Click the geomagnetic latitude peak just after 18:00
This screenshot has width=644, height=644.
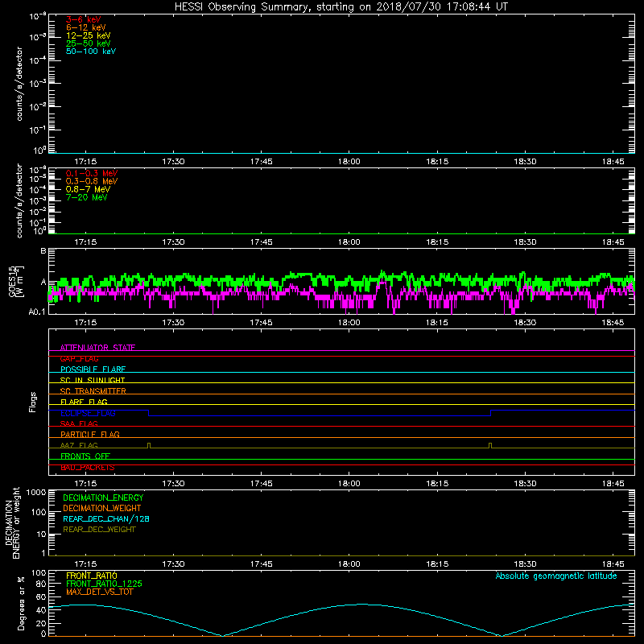click(361, 605)
